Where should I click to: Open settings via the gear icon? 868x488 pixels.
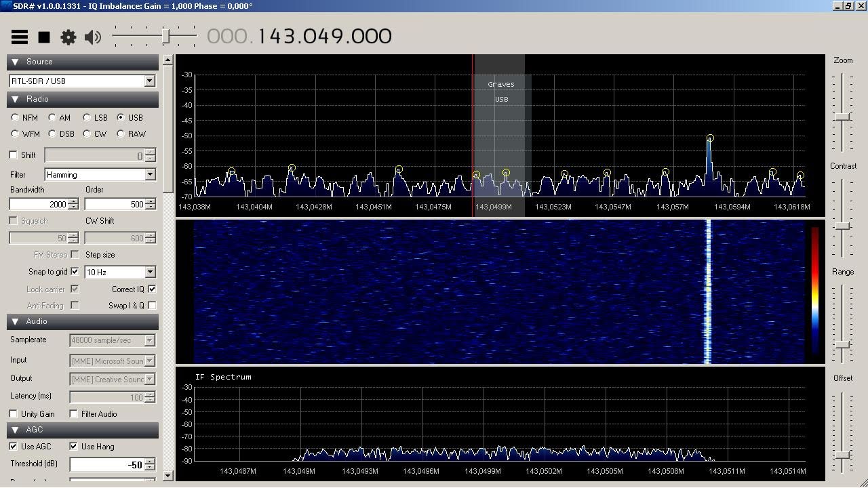[x=68, y=37]
